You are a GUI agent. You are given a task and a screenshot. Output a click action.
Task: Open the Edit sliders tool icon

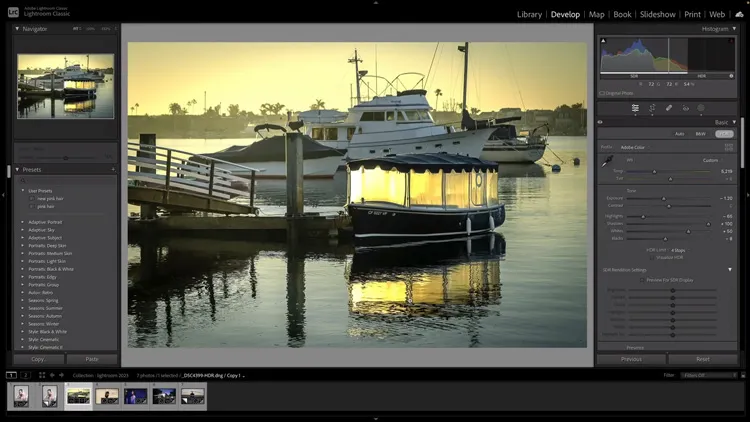click(635, 108)
